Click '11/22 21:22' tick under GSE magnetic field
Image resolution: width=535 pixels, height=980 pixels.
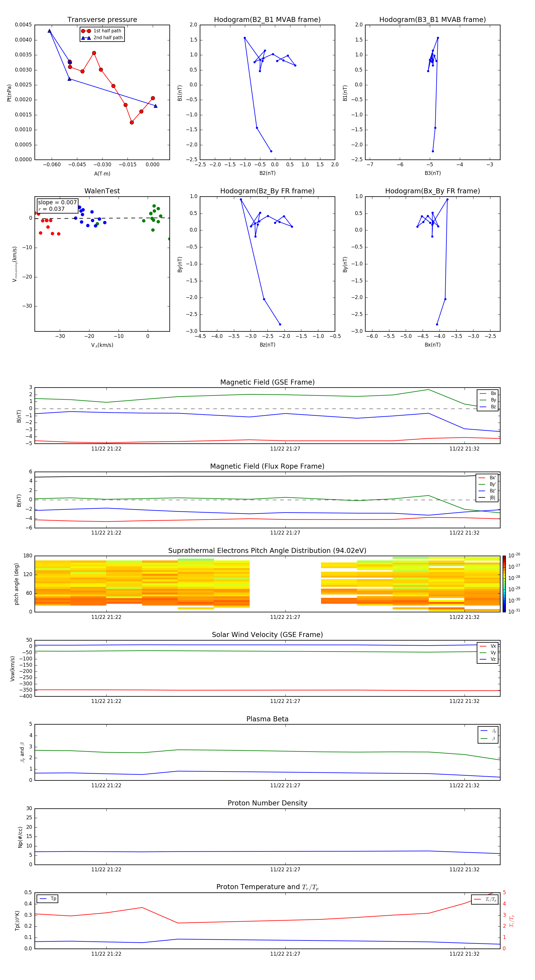(106, 449)
